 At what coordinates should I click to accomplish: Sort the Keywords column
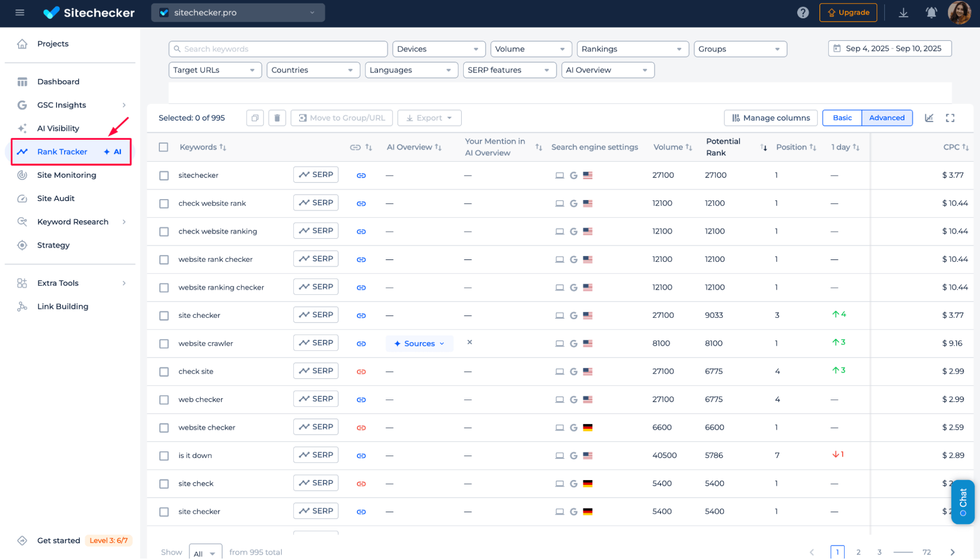point(223,147)
